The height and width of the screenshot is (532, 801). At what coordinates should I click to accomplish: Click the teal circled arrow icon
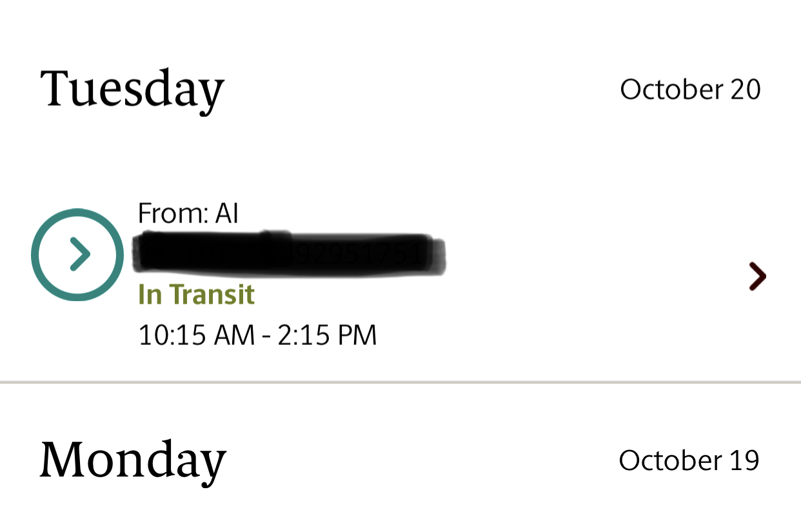(77, 255)
